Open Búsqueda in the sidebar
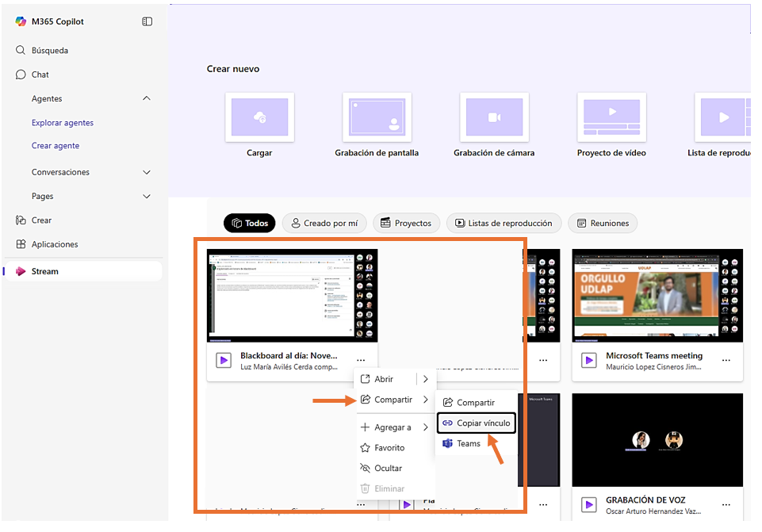The height and width of the screenshot is (532, 762). point(49,50)
